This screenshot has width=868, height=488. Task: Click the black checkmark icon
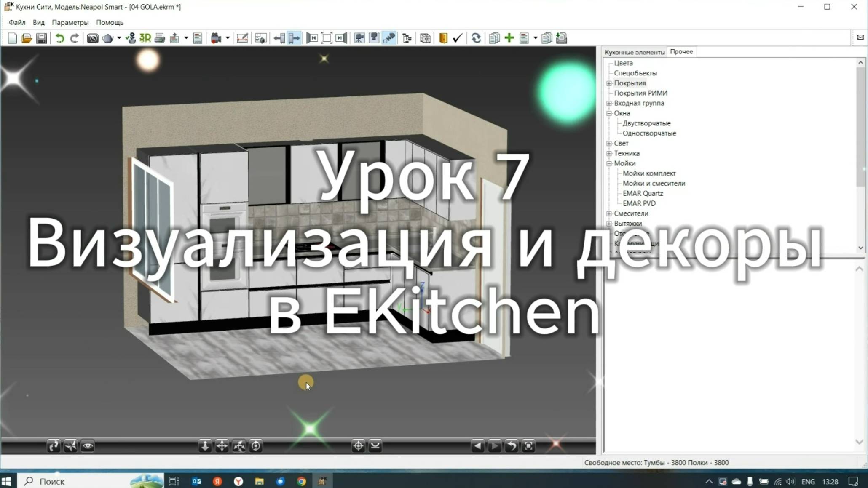click(x=458, y=38)
